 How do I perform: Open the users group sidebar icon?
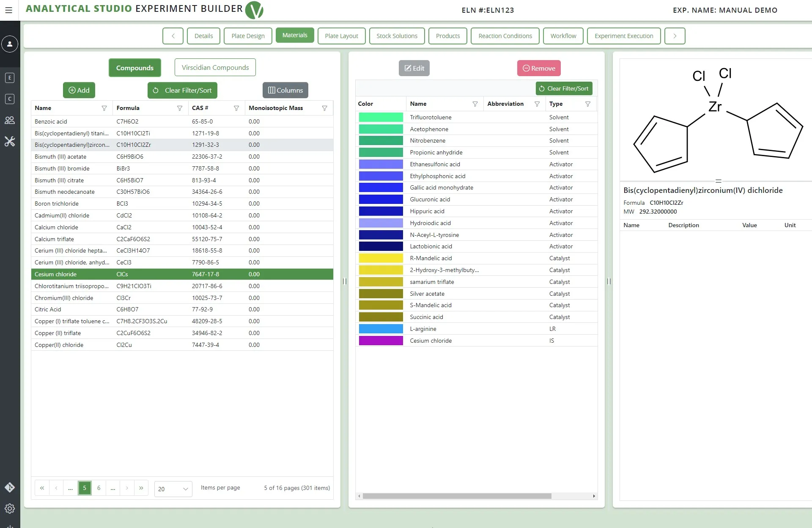(x=10, y=120)
